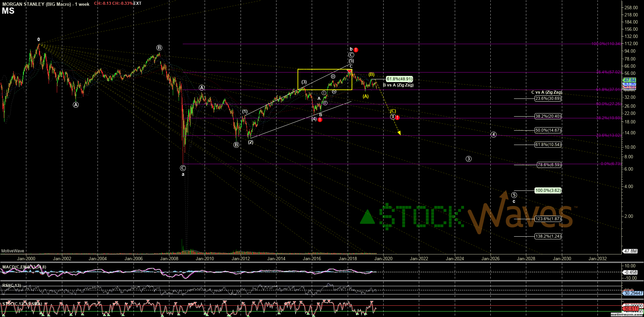Open the motivewave.com link at bottom right
Image resolution: width=644 pixels, height=317 pixels.
[627, 315]
